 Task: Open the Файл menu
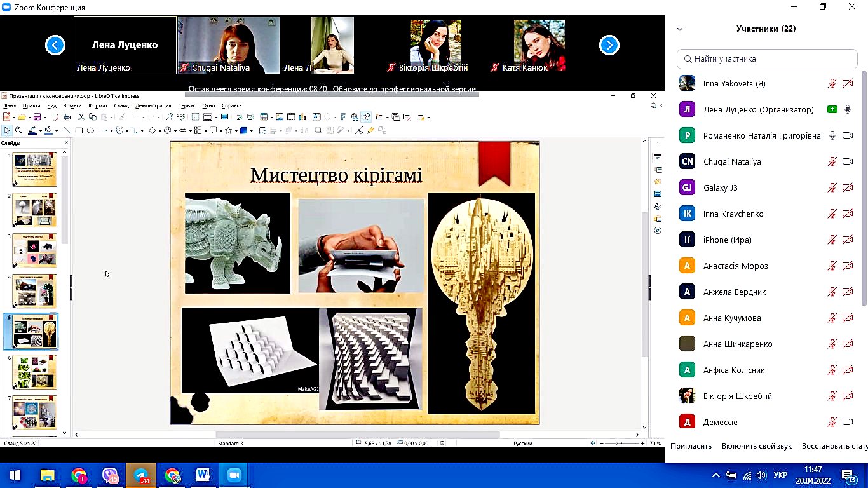(x=10, y=105)
